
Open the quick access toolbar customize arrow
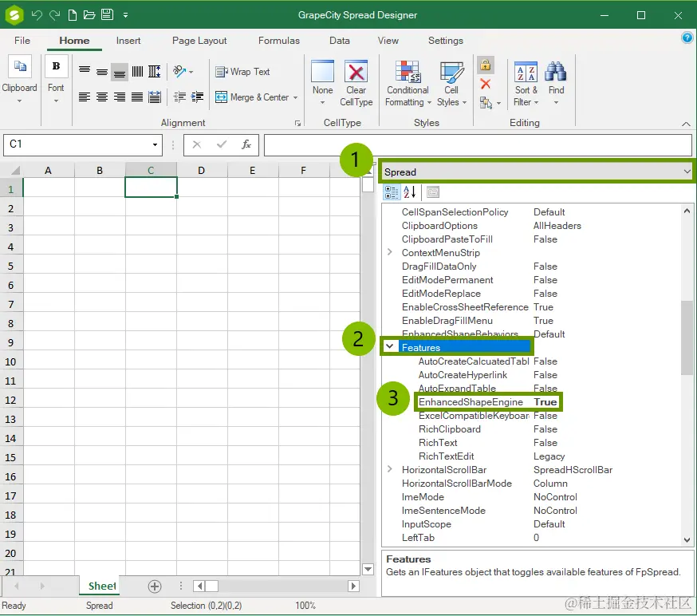pos(126,15)
